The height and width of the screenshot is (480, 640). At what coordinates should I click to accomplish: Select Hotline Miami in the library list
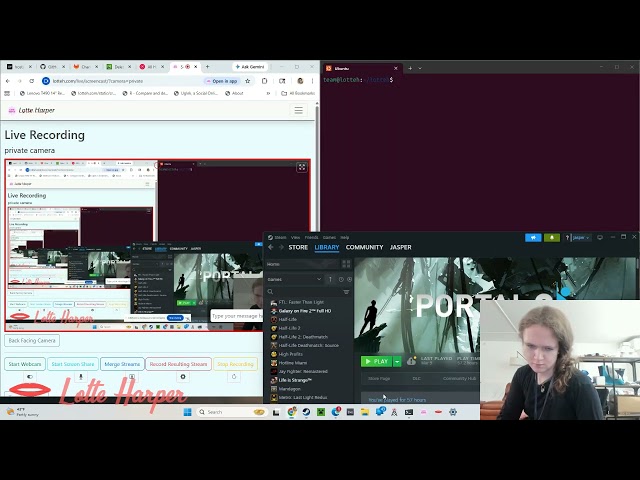[293, 363]
